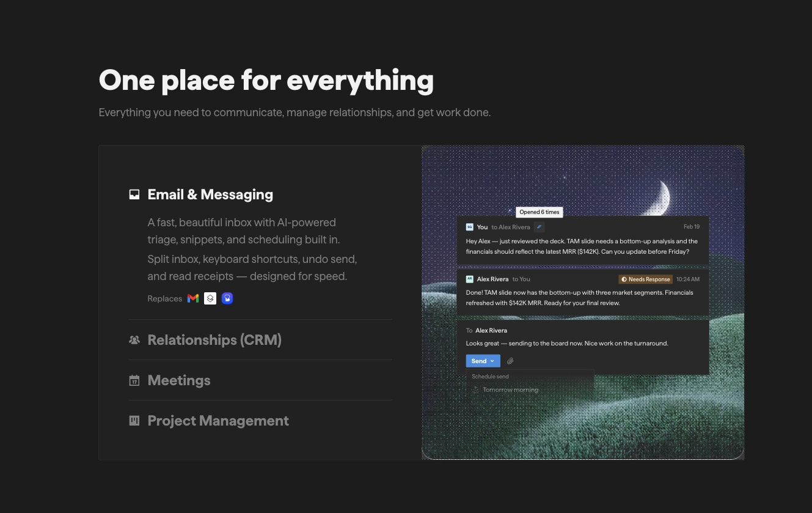812x513 pixels.
Task: Open the Send button dropdown chevron
Action: (x=492, y=361)
